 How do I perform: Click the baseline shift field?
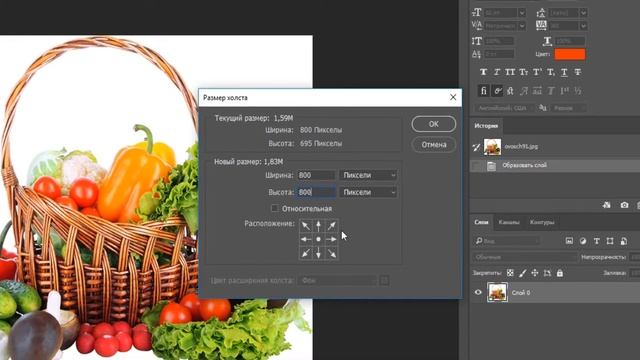tap(499, 54)
